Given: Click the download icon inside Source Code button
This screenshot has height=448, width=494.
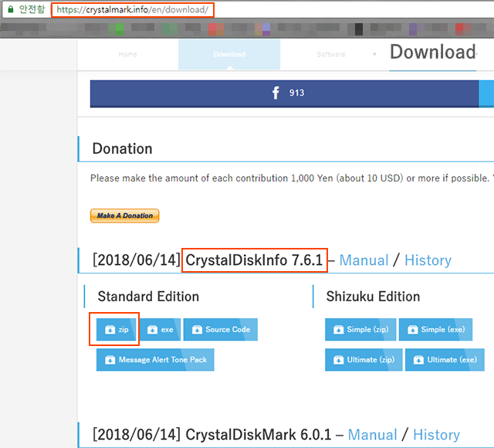Looking at the screenshot, I should coord(197,330).
